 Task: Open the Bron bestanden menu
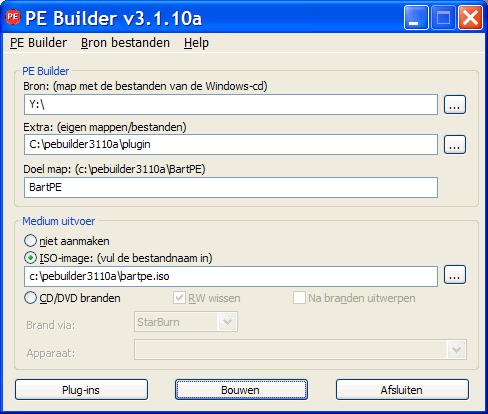tap(125, 43)
